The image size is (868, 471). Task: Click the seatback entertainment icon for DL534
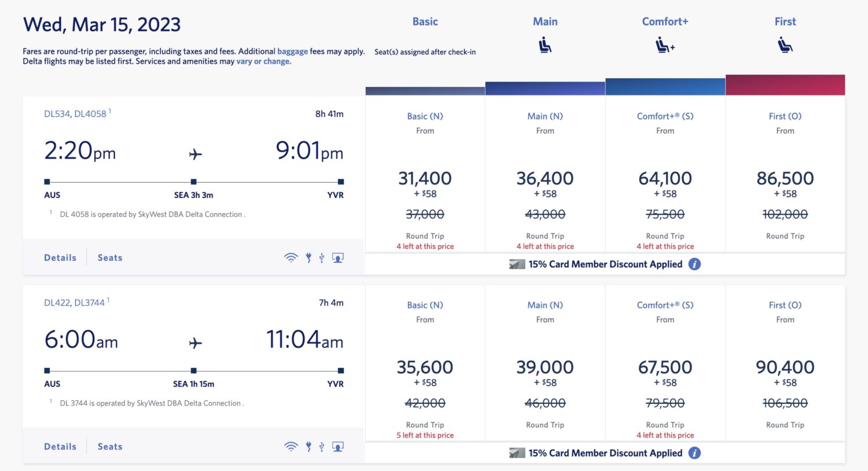point(337,257)
